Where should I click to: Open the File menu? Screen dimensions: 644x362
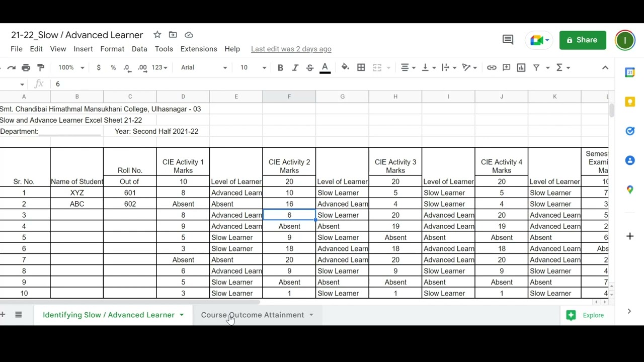(17, 49)
